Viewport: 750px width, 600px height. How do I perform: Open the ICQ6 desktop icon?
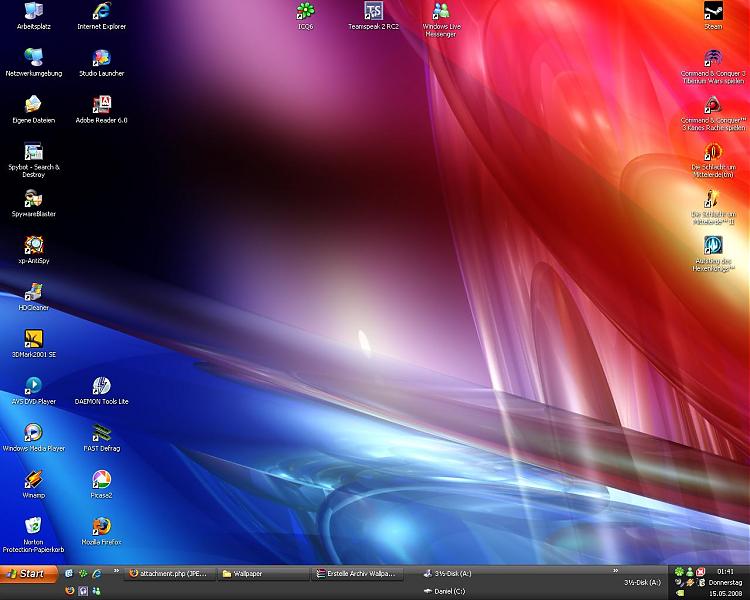pos(305,12)
